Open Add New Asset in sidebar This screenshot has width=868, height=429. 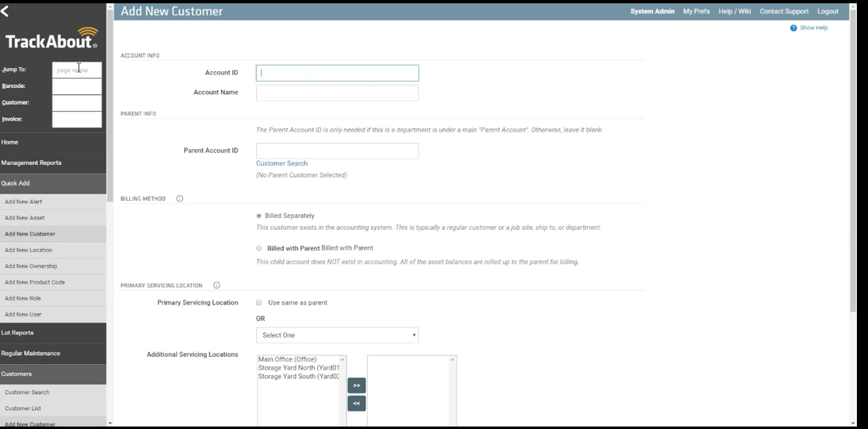(53, 217)
